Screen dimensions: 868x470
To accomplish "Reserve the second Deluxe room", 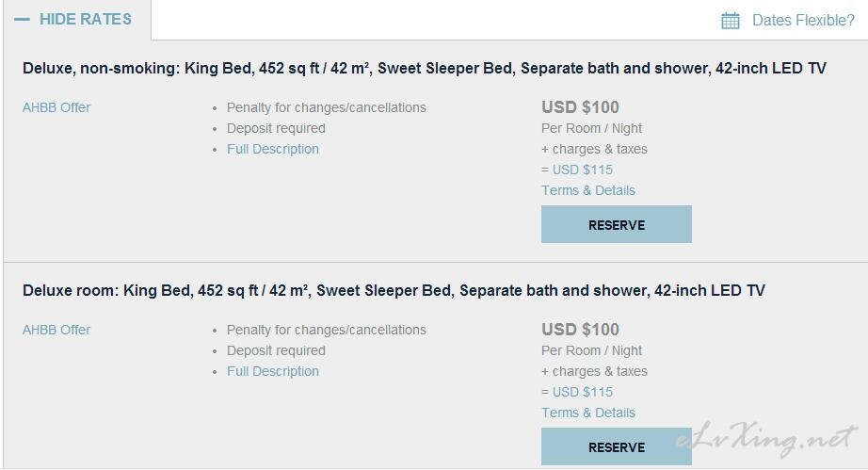I will pos(616,446).
